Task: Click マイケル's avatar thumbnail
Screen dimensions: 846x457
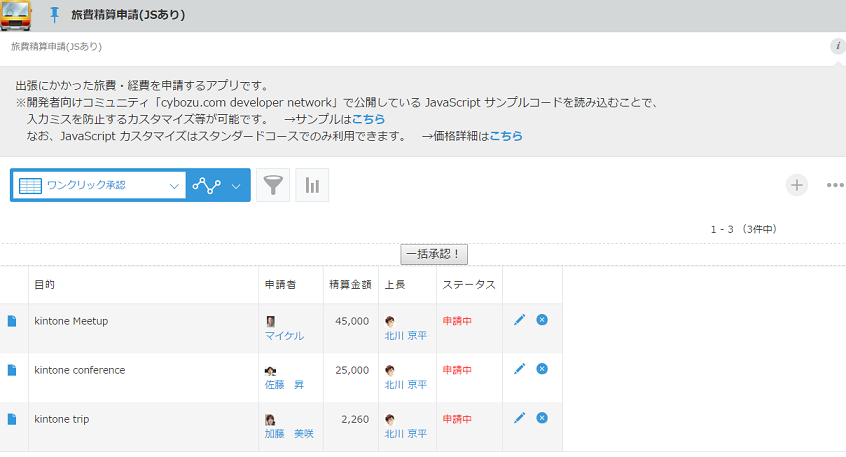Action: tap(270, 322)
